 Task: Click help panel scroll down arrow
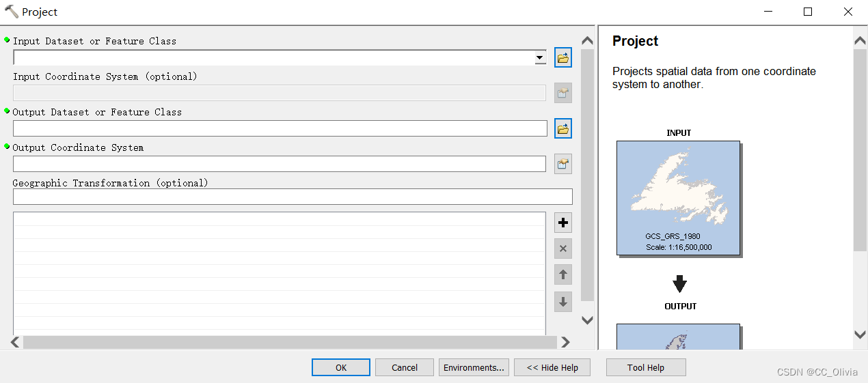click(x=860, y=334)
